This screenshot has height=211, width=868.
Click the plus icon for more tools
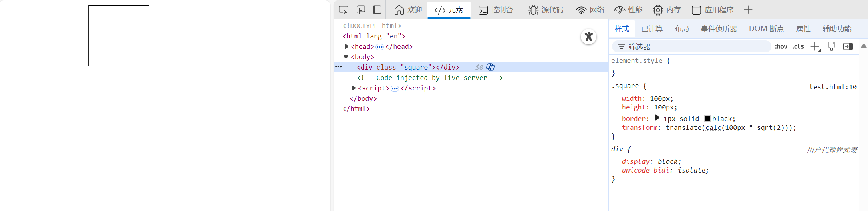click(748, 10)
